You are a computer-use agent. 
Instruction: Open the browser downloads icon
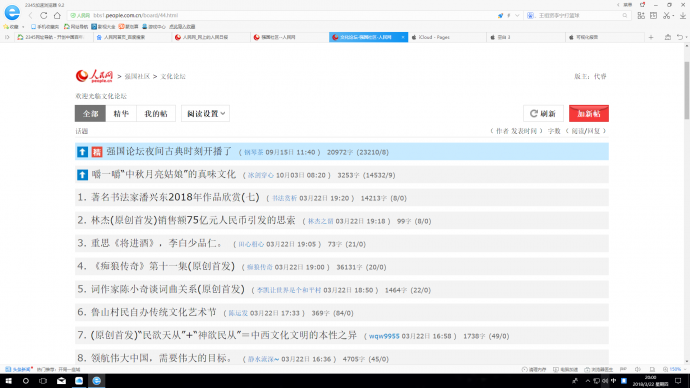[683, 15]
